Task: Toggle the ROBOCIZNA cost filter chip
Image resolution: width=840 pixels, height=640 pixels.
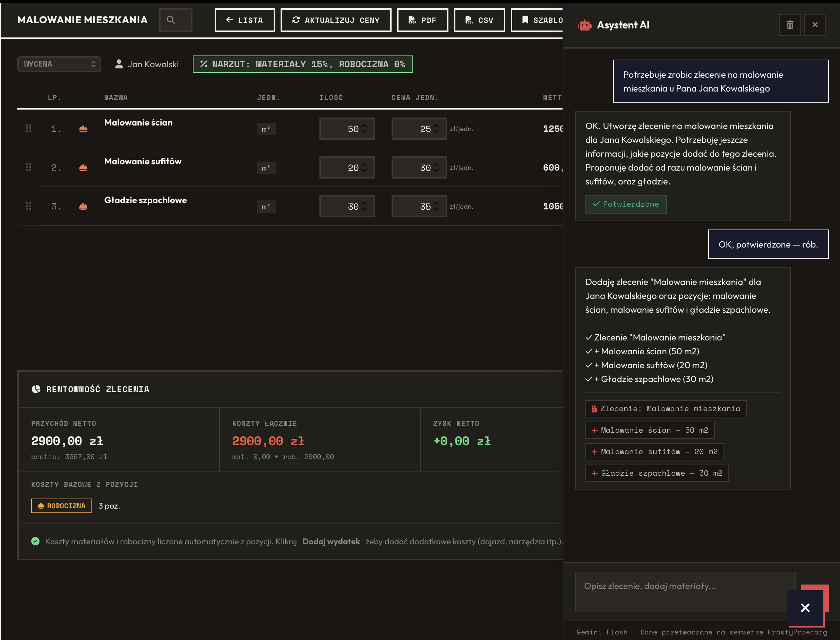Action: click(x=61, y=506)
